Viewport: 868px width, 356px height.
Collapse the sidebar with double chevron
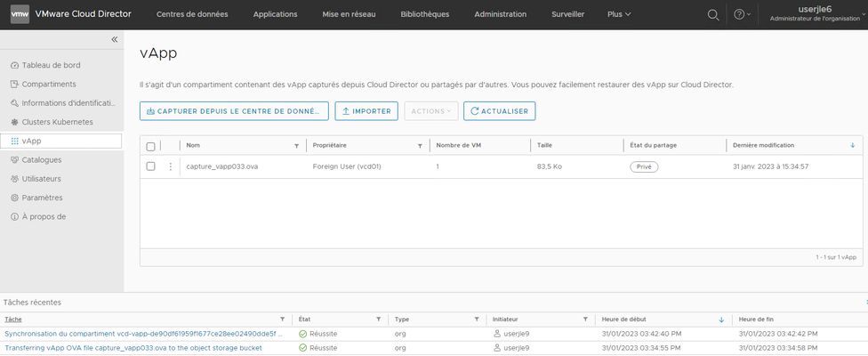coord(115,39)
